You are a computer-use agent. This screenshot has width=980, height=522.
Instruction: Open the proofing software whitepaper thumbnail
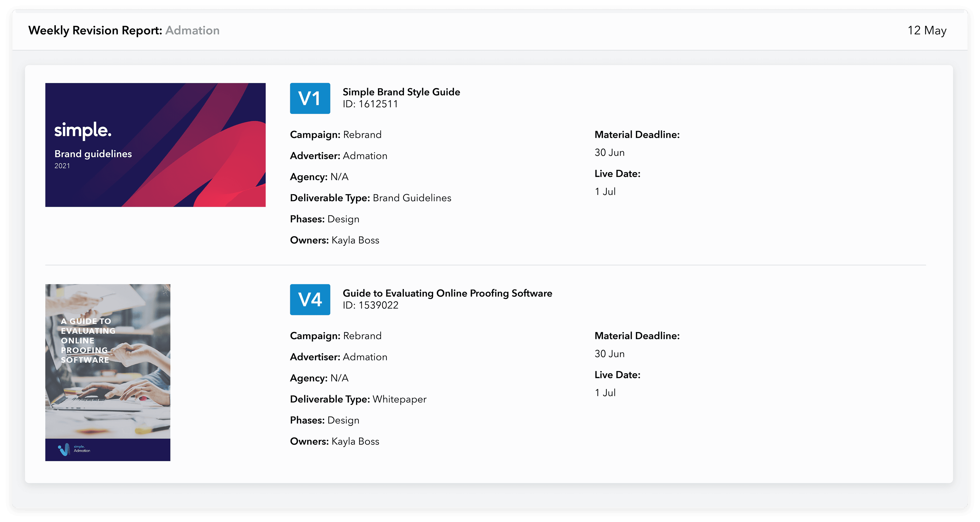108,372
